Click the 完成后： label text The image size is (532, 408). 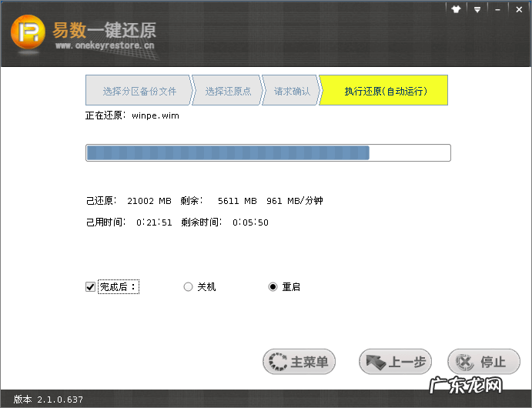[119, 287]
